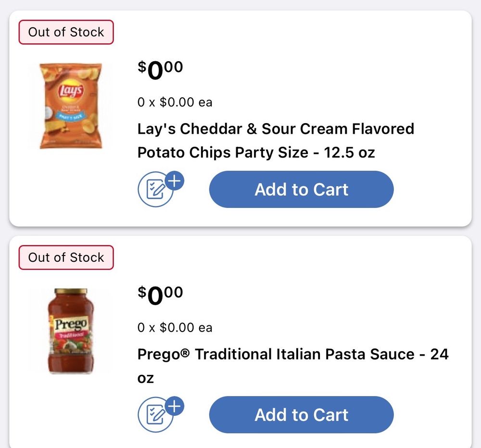Click plus badge on Lay's list icon
Image resolution: width=481 pixels, height=448 pixels.
(x=175, y=182)
